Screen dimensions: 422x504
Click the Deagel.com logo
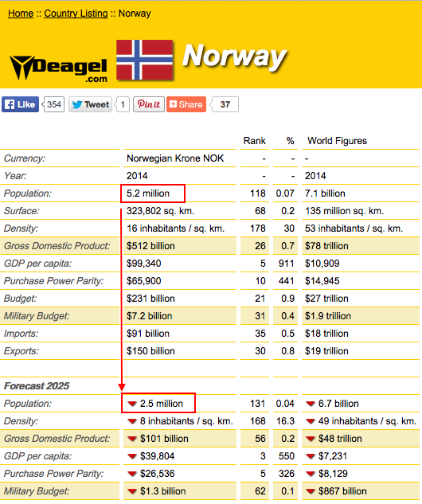coord(58,68)
